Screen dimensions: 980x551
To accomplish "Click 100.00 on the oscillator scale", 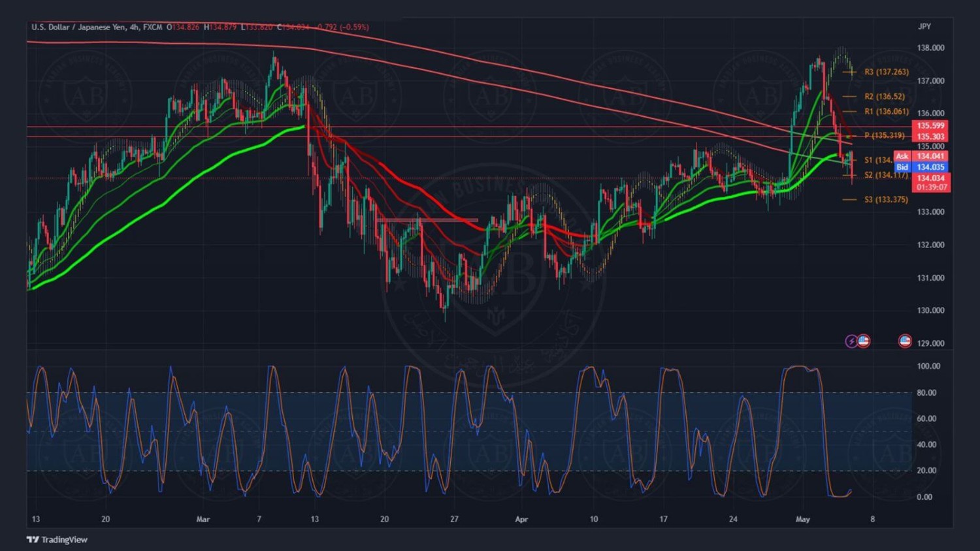I will (928, 366).
